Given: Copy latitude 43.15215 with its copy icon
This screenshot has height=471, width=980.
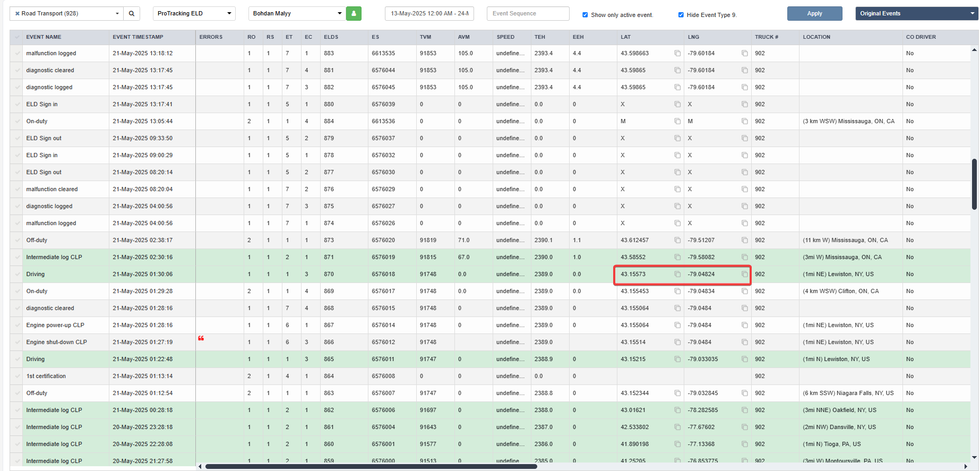Looking at the screenshot, I should tap(677, 359).
